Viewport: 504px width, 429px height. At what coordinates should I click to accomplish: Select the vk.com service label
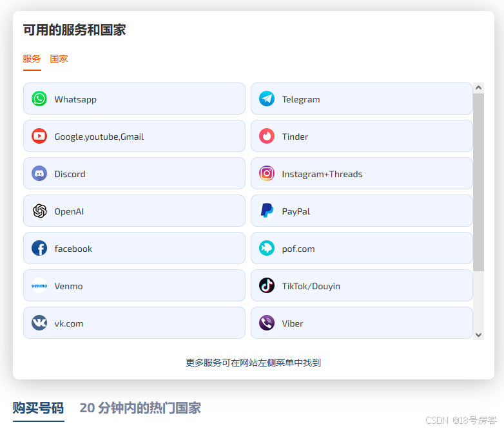(69, 323)
